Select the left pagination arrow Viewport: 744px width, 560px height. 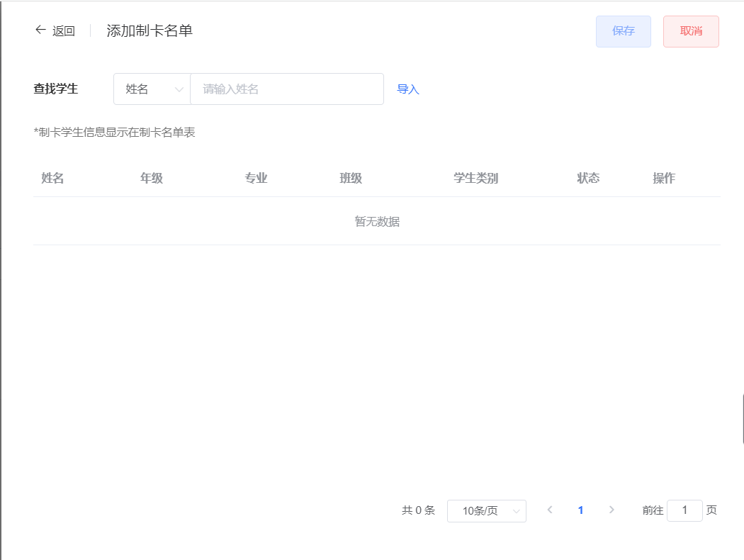pos(551,510)
